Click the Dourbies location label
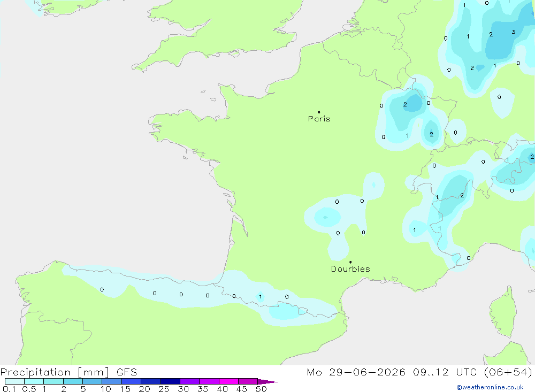Image resolution: width=535 pixels, height=392 pixels. (x=350, y=269)
